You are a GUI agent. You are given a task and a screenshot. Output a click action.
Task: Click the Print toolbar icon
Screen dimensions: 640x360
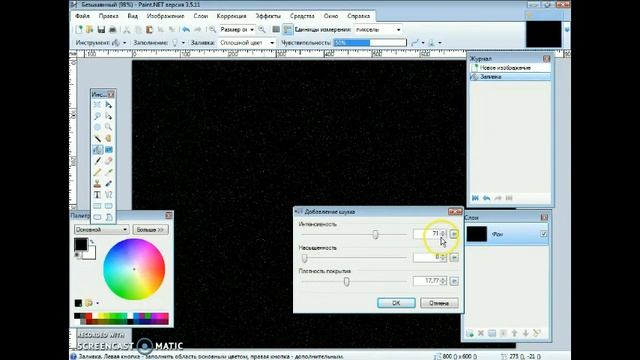click(113, 29)
